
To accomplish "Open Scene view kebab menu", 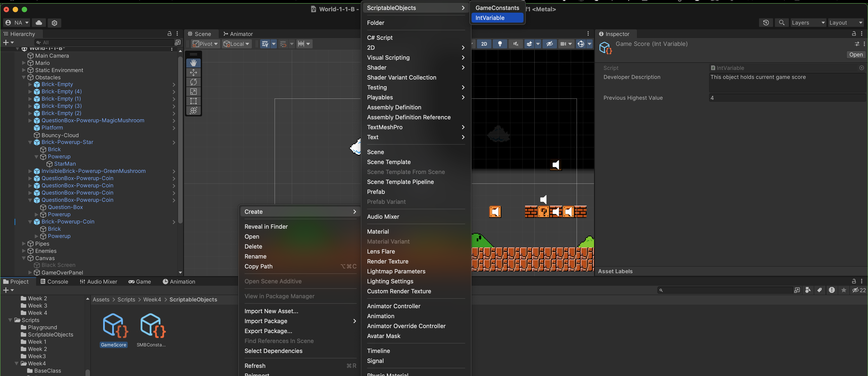I will coord(588,34).
